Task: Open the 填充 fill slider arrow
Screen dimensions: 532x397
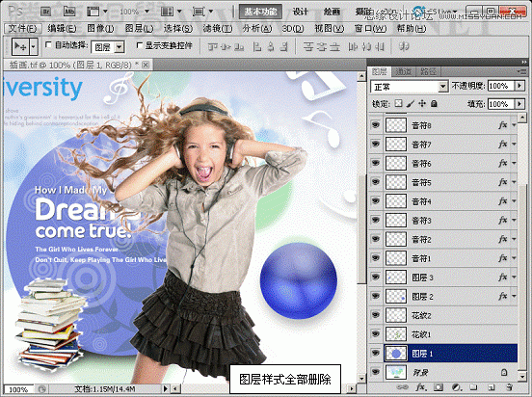Action: tap(519, 103)
